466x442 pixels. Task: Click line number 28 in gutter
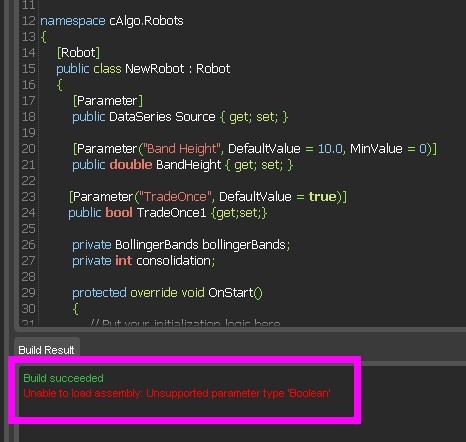click(x=28, y=277)
